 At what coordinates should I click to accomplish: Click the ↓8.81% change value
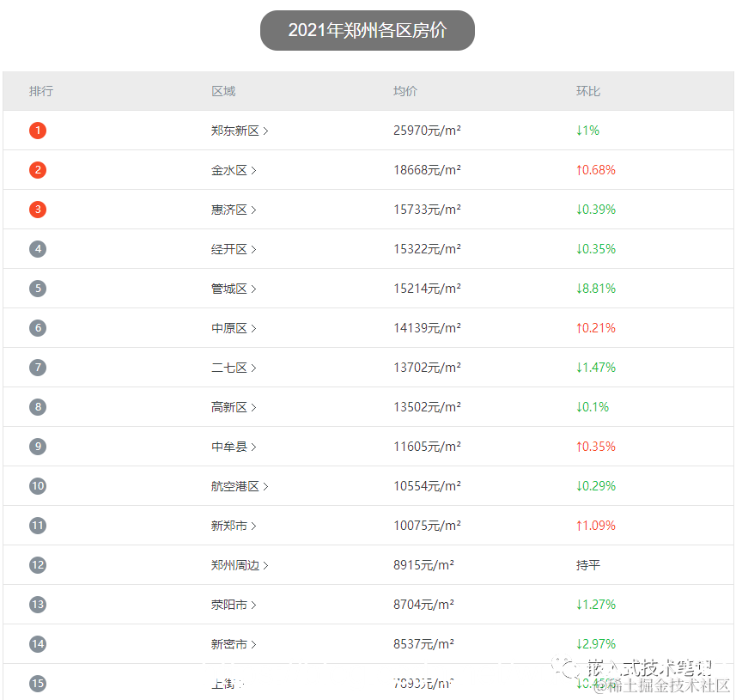(x=596, y=289)
